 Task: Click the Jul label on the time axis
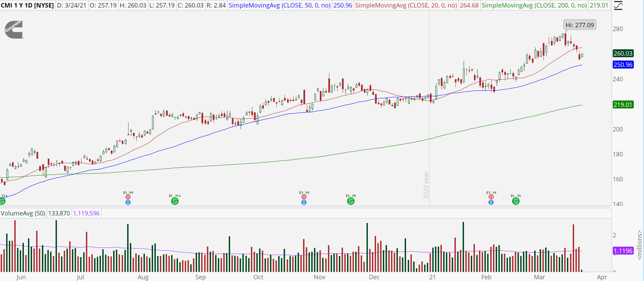(80, 277)
